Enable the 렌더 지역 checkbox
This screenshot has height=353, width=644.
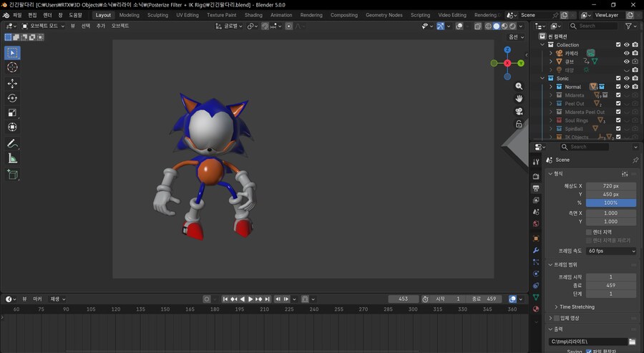coord(589,232)
